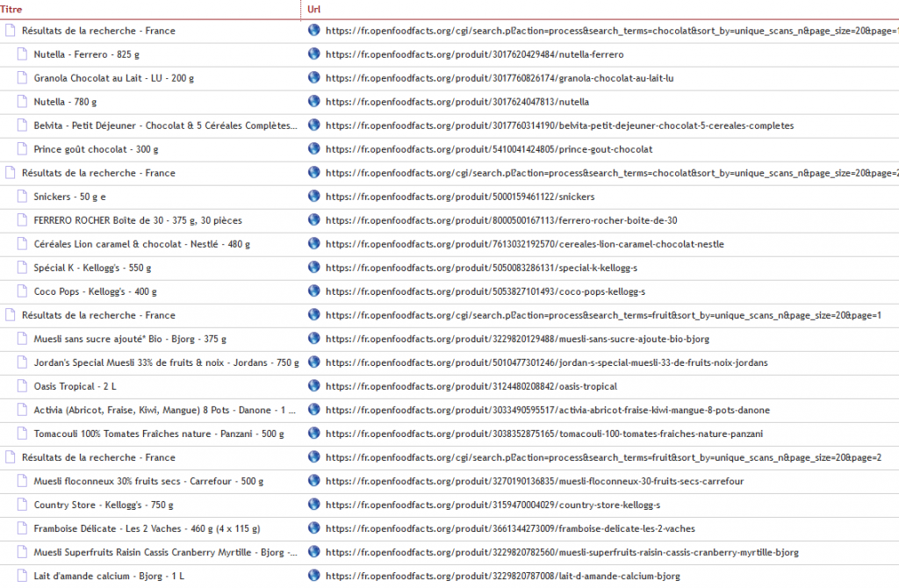Click the page icon beside Coco Pops - Kellogg's
This screenshot has height=588, width=899.
[x=22, y=291]
